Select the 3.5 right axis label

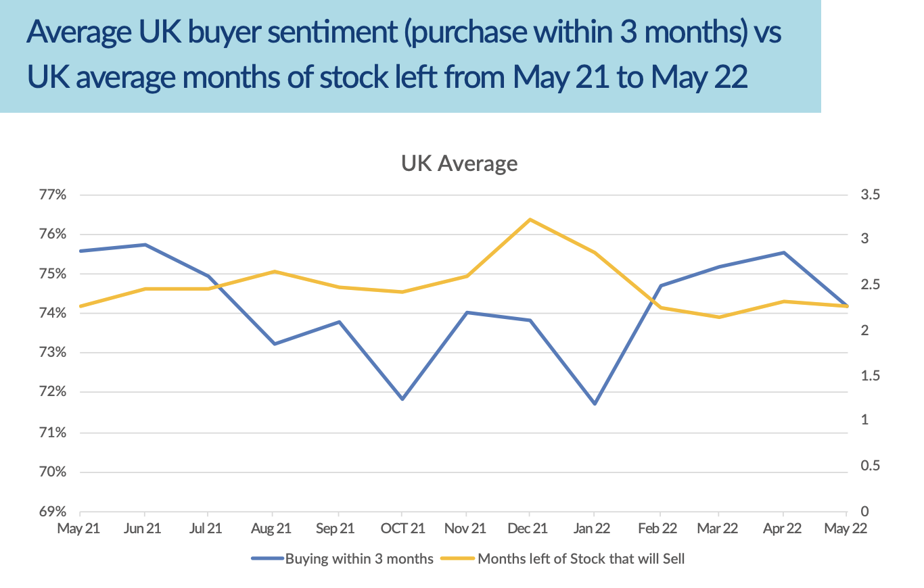(x=870, y=195)
